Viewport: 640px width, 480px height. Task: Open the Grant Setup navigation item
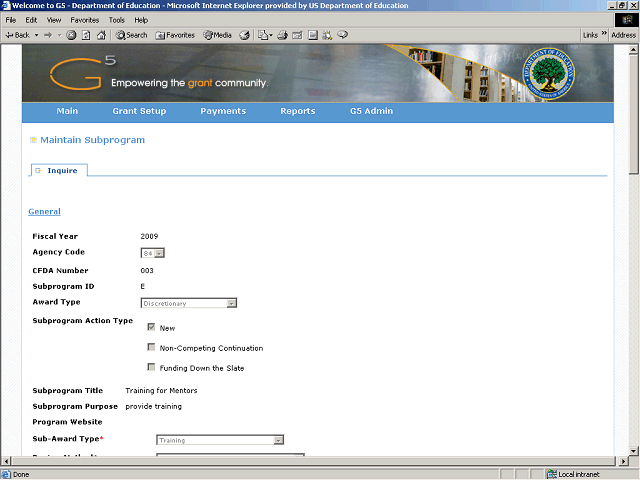tap(139, 111)
